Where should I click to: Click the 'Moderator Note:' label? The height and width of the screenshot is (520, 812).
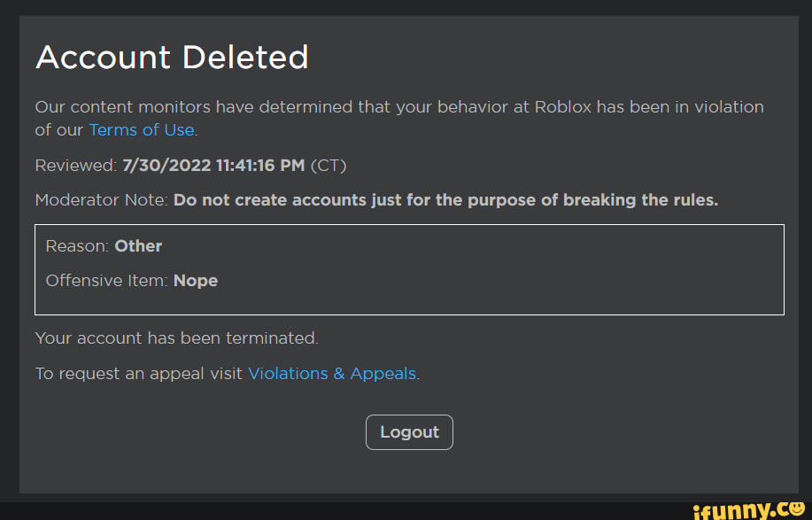pos(101,200)
